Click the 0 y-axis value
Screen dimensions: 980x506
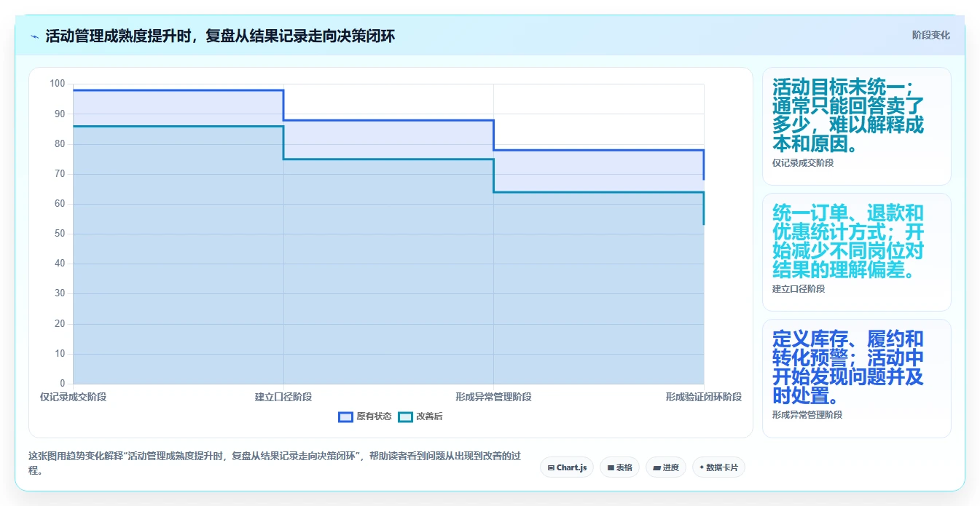click(62, 384)
